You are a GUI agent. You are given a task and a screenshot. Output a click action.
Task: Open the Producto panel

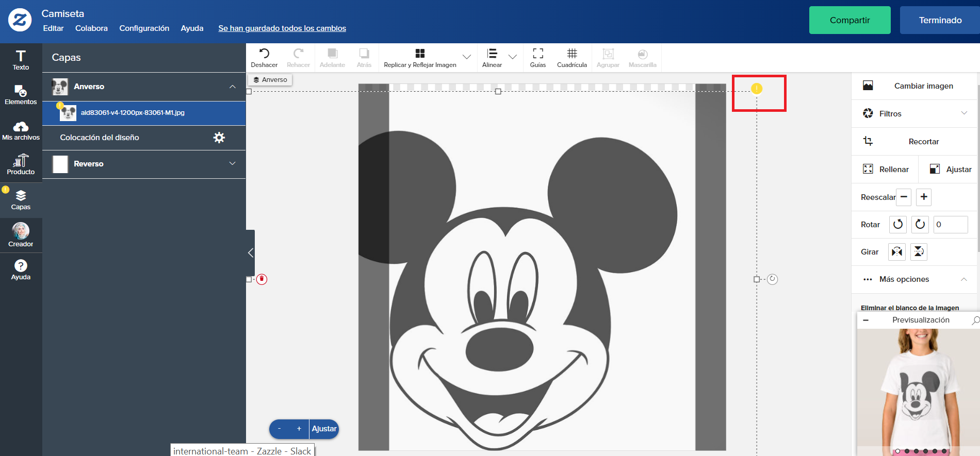coord(21,164)
